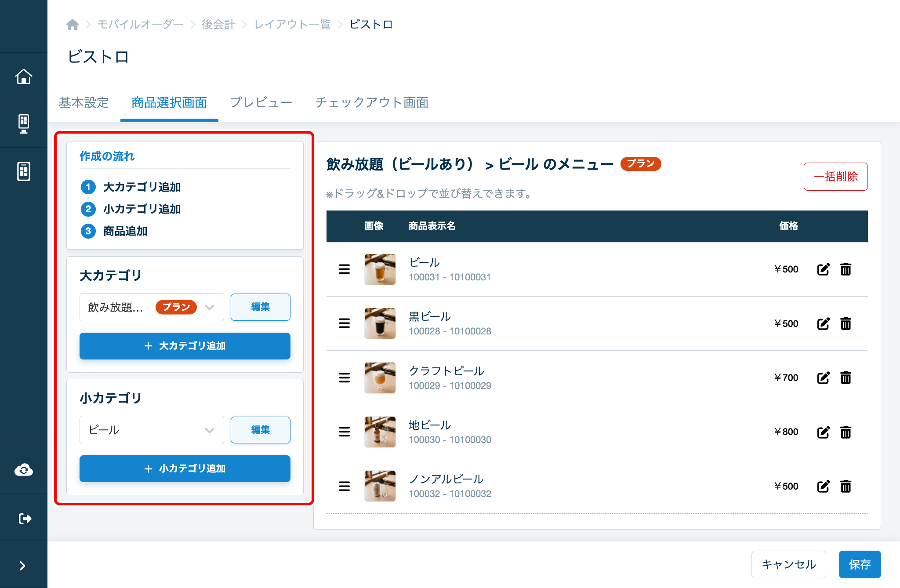Image resolution: width=900 pixels, height=588 pixels.
Task: Open the 大カテゴリ dropdown showing 飲み放題
Action: pyautogui.click(x=152, y=307)
